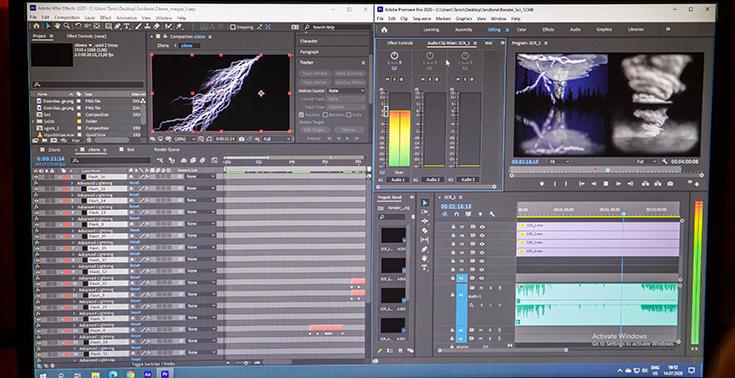This screenshot has height=378, width=735.
Task: Switch to Premiere Color workspace tab
Action: [521, 30]
